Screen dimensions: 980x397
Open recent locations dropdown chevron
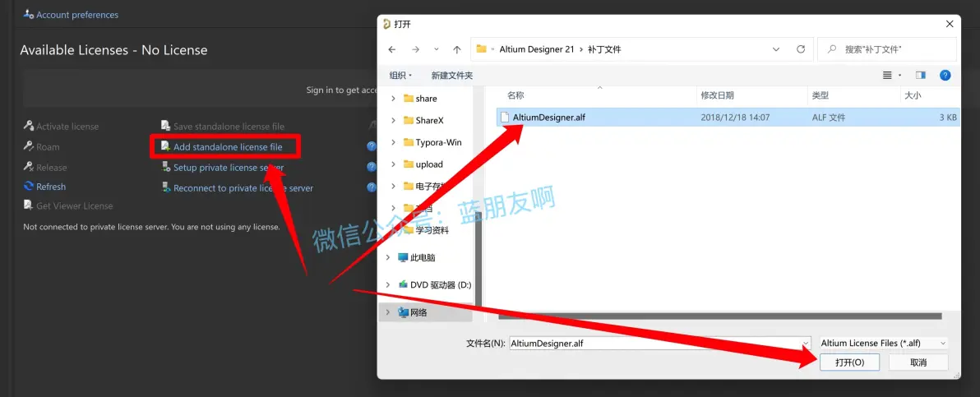tap(437, 49)
